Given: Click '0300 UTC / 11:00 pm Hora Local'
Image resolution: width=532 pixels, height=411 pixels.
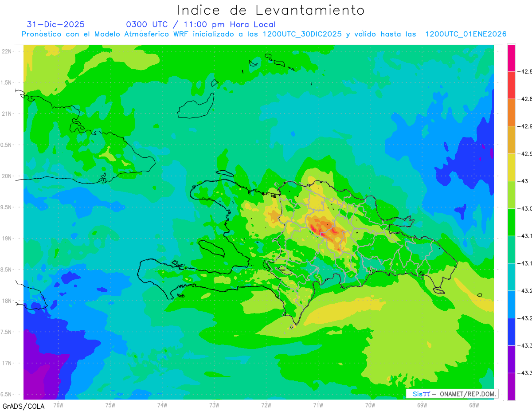Looking at the screenshot, I should [x=201, y=25].
